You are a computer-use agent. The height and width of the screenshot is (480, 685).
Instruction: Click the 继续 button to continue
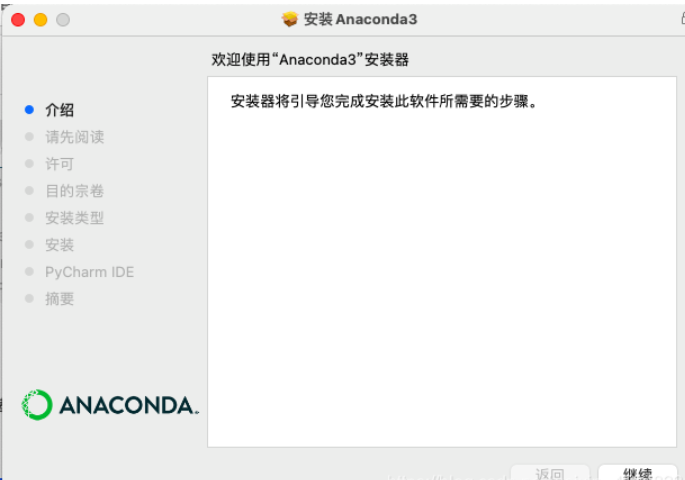(x=637, y=473)
